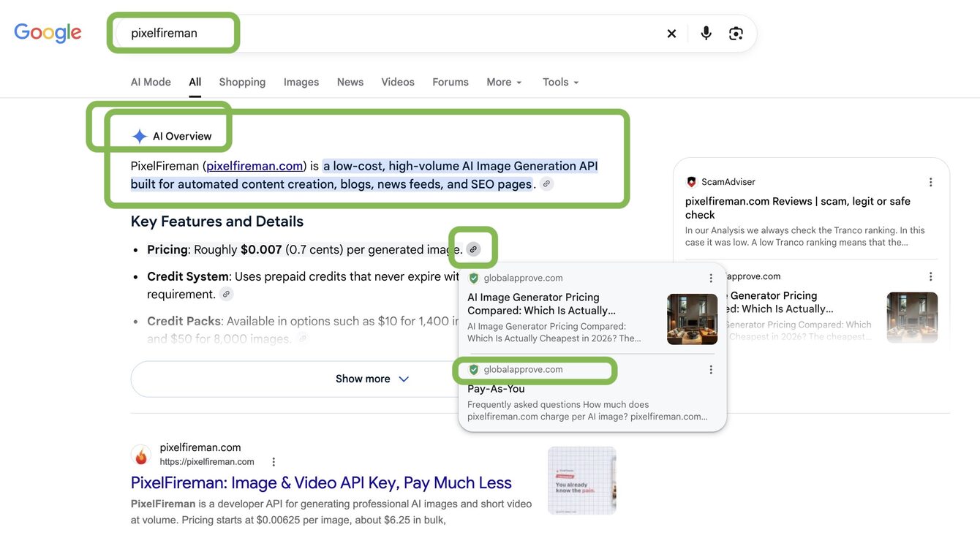Viewport: 980px width, 538px height.
Task: Follow the pixelfireman.com link in AI Overview
Action: point(255,166)
